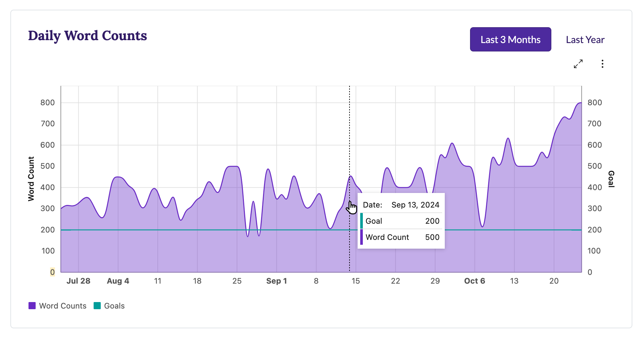644x338 pixels.
Task: Click the x-axis label 20
Action: 554,281
